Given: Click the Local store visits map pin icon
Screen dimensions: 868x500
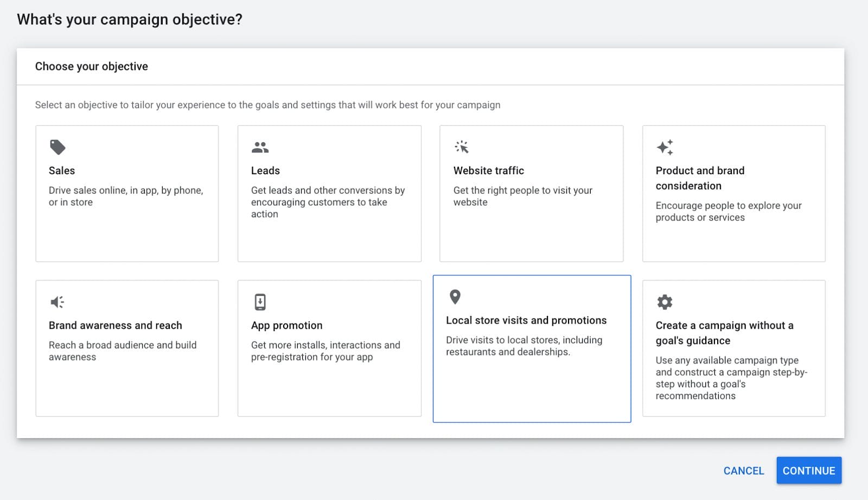Looking at the screenshot, I should (x=455, y=297).
